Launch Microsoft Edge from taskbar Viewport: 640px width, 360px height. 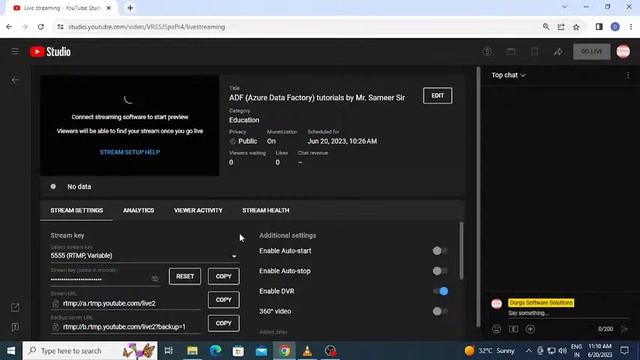click(216, 351)
